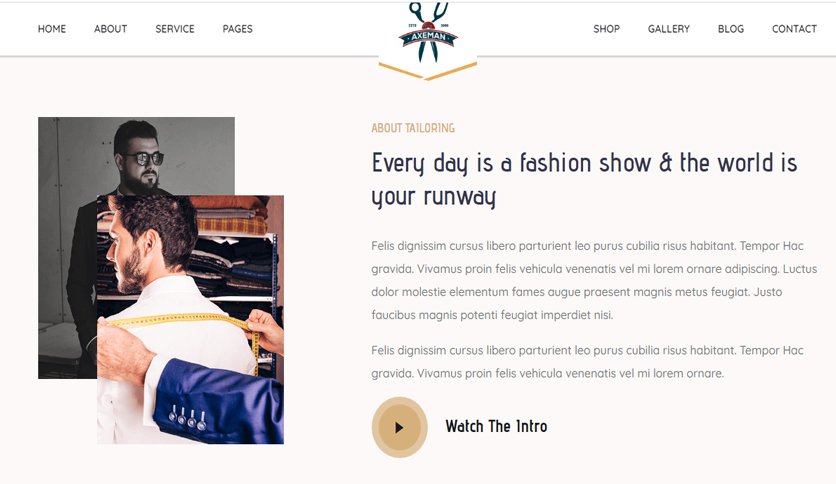This screenshot has width=836, height=484.
Task: Click the fashion show headline
Action: pyautogui.click(x=584, y=180)
